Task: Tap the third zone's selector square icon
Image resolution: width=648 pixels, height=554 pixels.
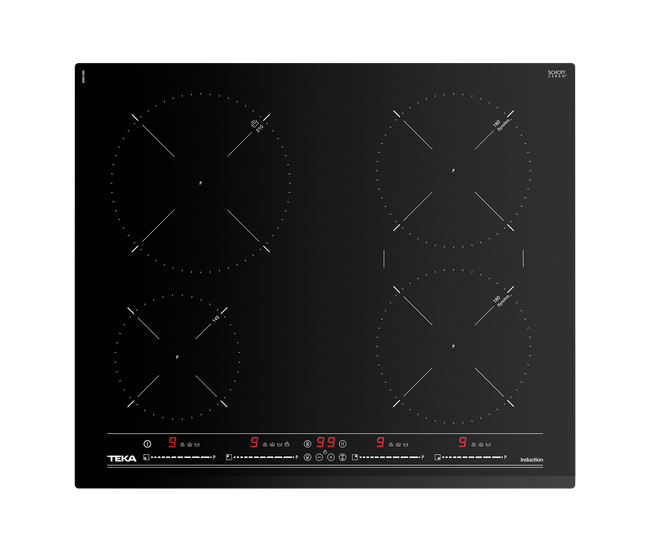Action: pos(355,457)
